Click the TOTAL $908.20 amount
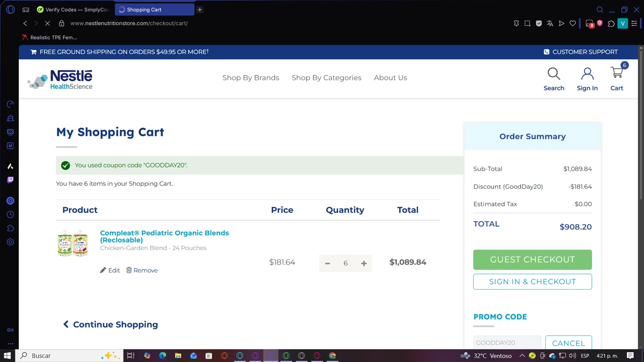This screenshot has height=362, width=644. [576, 227]
